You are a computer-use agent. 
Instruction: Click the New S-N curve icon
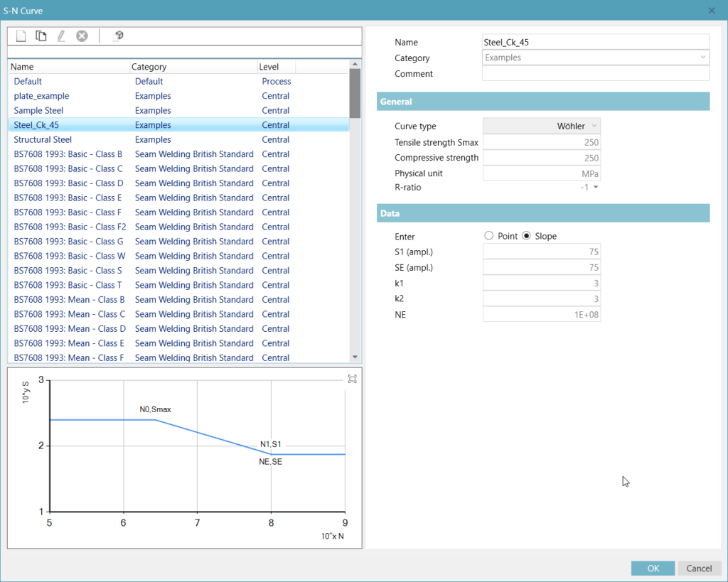coord(21,36)
